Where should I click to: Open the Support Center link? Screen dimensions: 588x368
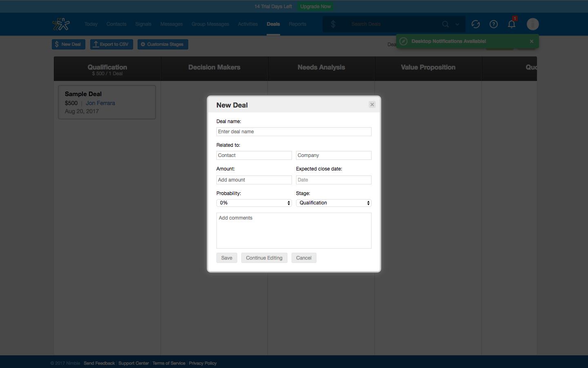pyautogui.click(x=134, y=363)
